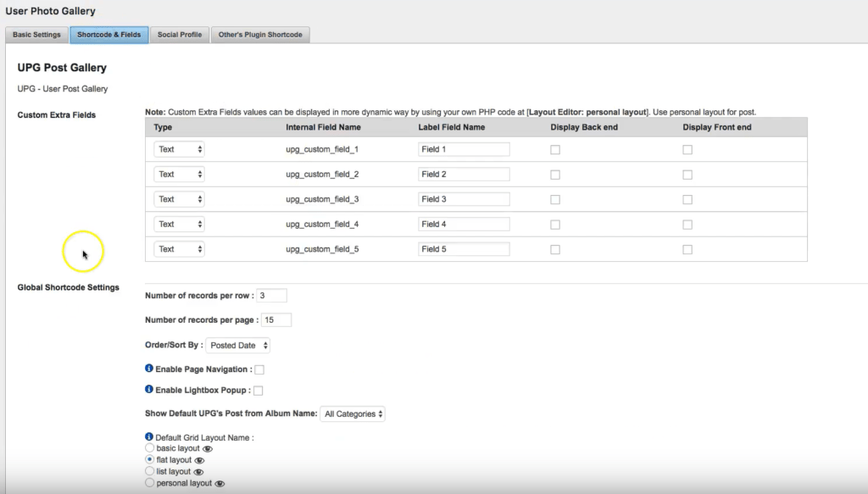Image resolution: width=868 pixels, height=494 pixels.
Task: Enable Page Navigation checkbox
Action: (x=259, y=369)
